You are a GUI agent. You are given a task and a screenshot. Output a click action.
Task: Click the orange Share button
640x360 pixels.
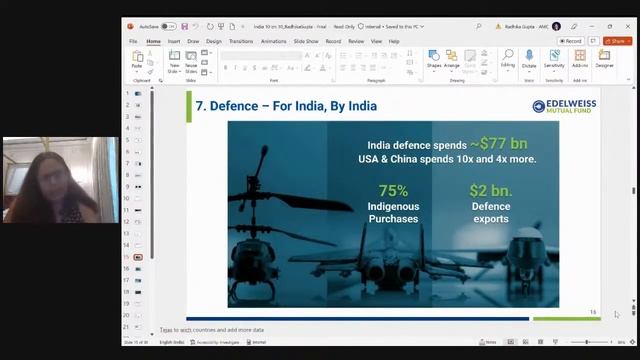(x=618, y=41)
